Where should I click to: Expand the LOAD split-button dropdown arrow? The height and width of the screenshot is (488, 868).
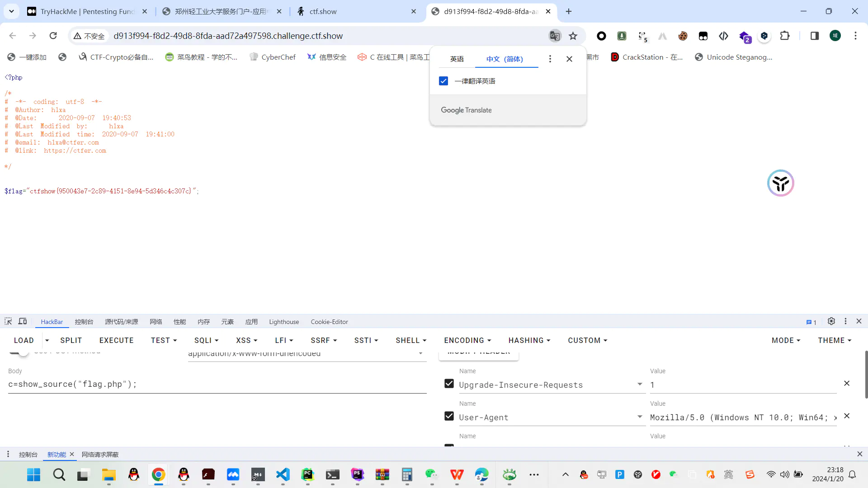coord(47,340)
